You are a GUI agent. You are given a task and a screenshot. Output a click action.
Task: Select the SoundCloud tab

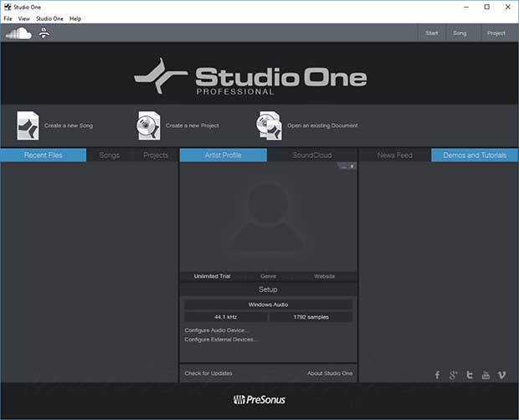coord(312,155)
